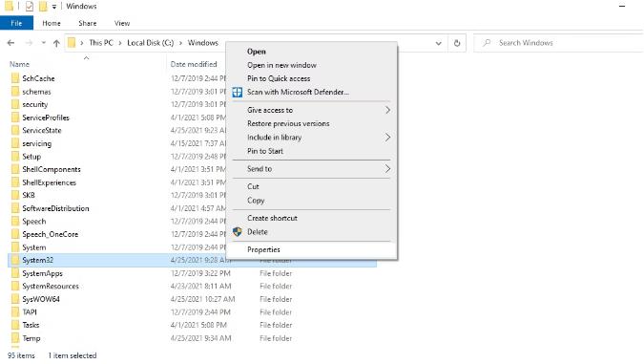Click the SoftwareDistribution folder icon

pos(15,208)
